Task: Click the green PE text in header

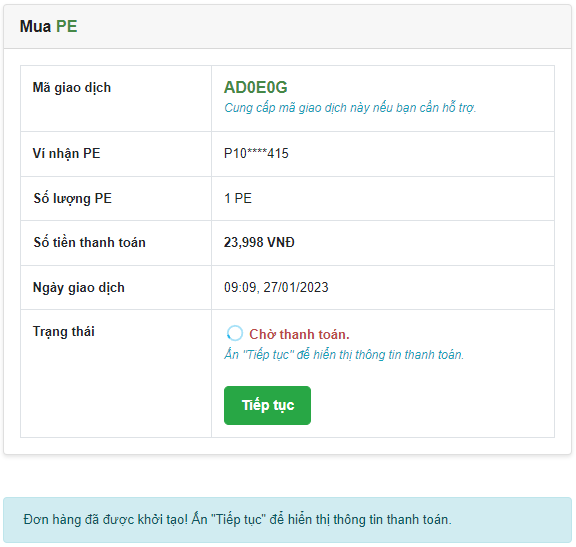Action: 66,26
